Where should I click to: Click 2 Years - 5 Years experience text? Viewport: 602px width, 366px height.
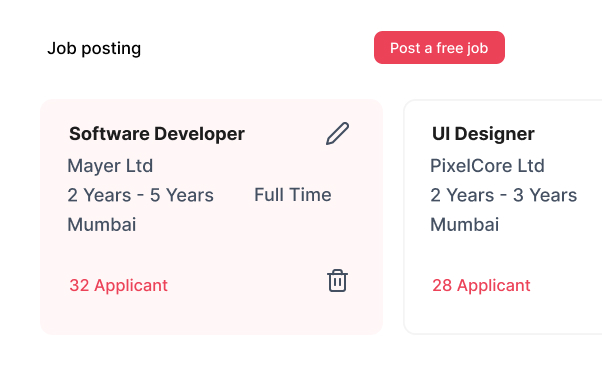point(141,195)
